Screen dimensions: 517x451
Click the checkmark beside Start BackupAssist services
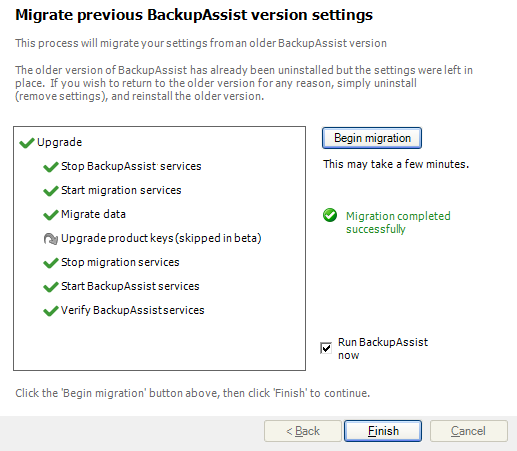click(x=51, y=287)
